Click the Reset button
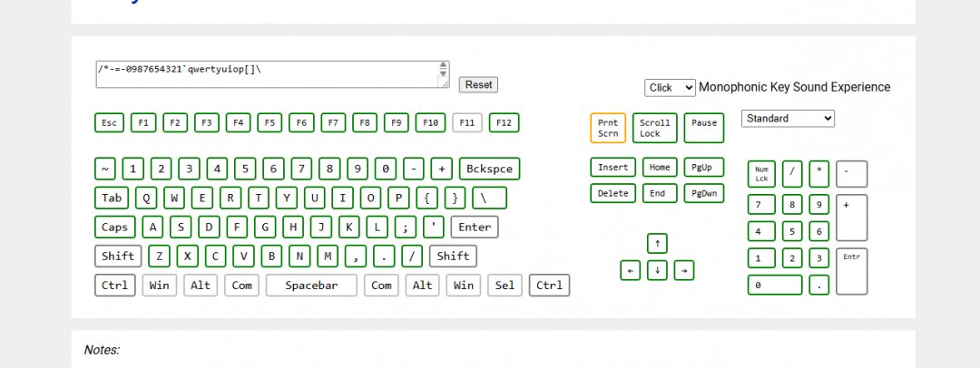The width and height of the screenshot is (980, 368). 478,84
